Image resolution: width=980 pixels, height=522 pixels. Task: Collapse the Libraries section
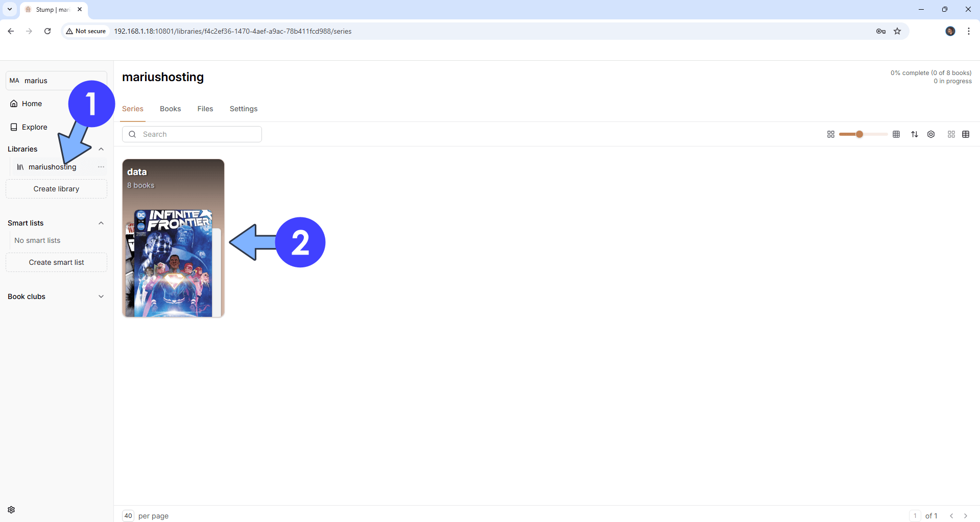point(101,149)
